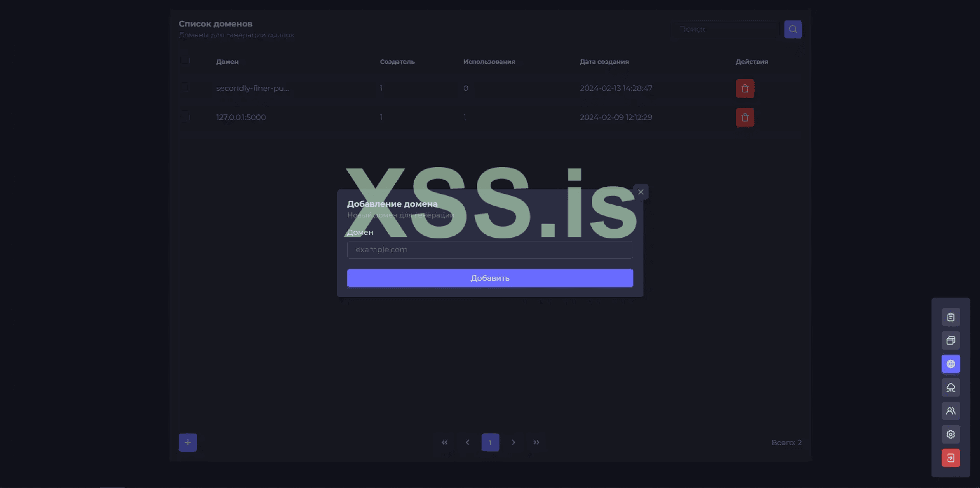This screenshot has height=488, width=980.
Task: Click into the Поиск search field
Action: (x=726, y=29)
